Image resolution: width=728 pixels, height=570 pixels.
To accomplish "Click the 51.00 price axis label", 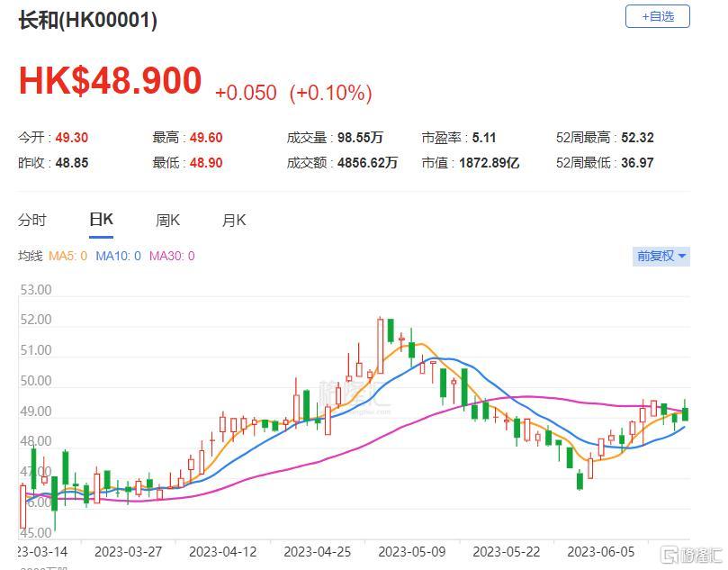I will pos(36,350).
